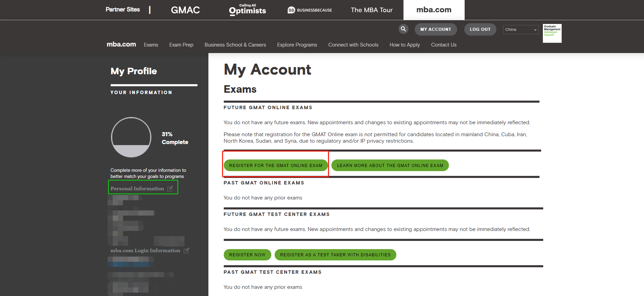The height and width of the screenshot is (296, 644).
Task: Edit mba.com Login Information icon
Action: (186, 250)
